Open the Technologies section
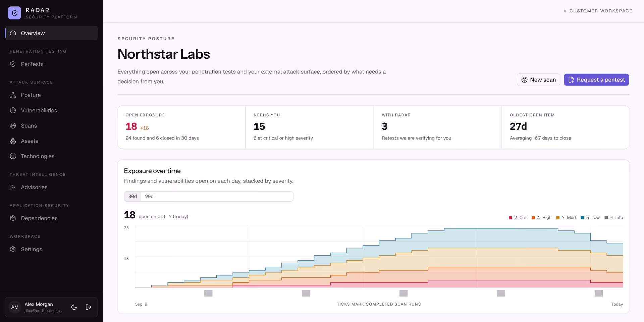644x322 pixels. pos(51,156)
